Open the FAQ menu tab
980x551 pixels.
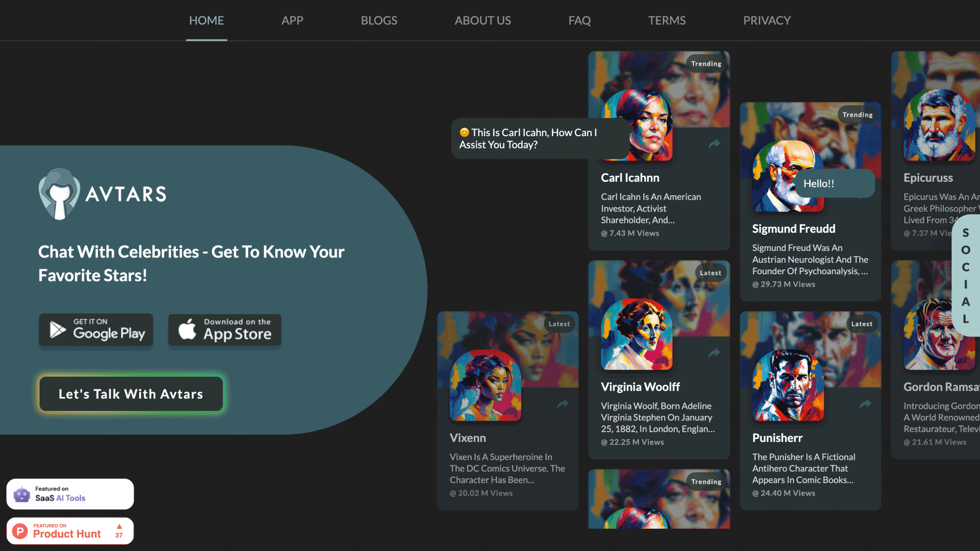click(580, 20)
